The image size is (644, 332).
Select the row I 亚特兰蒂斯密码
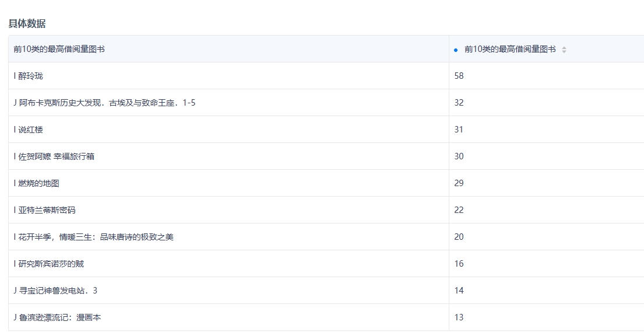click(x=326, y=210)
